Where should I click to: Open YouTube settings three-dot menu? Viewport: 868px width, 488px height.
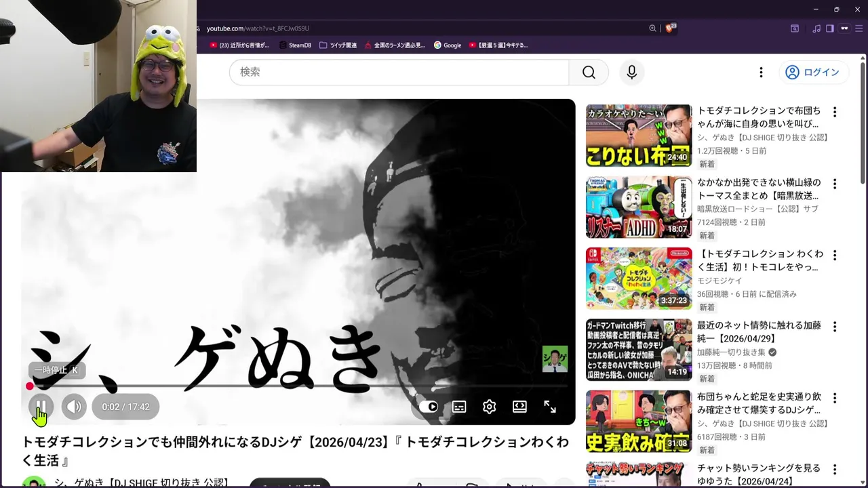click(x=761, y=72)
